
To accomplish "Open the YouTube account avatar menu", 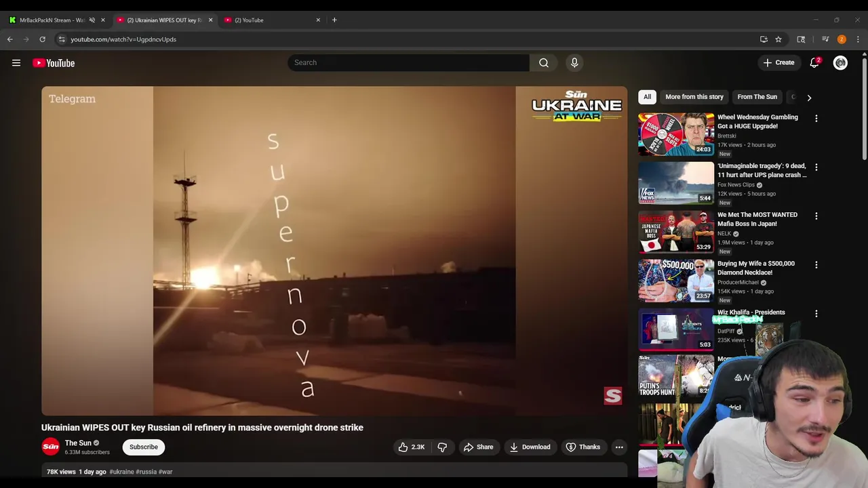I will click(840, 63).
